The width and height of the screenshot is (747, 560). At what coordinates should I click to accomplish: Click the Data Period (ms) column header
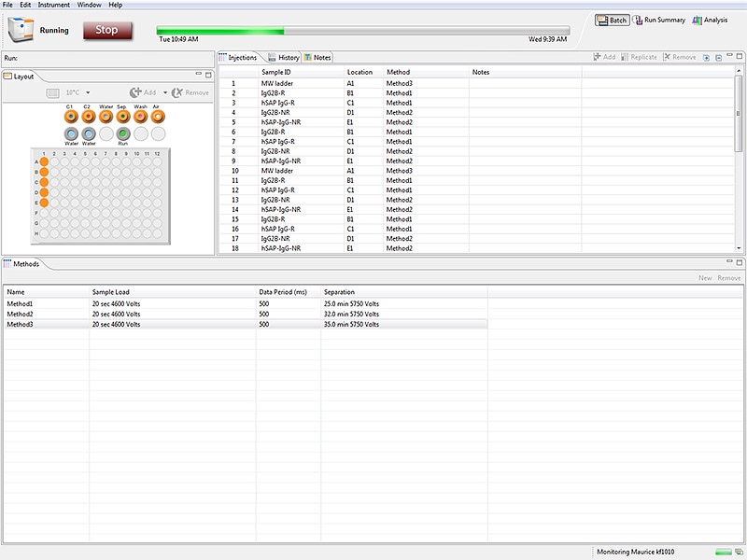(289, 292)
